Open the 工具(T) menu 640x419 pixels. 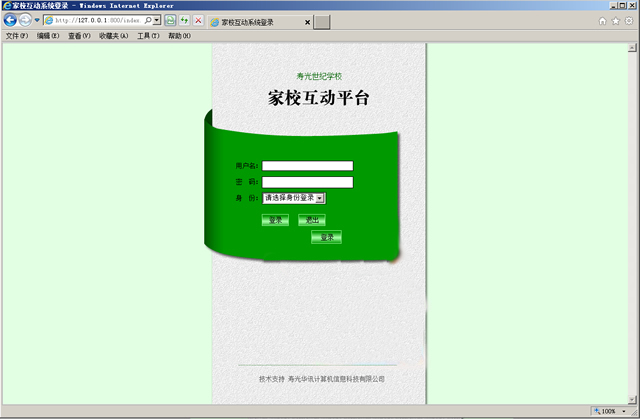(148, 36)
